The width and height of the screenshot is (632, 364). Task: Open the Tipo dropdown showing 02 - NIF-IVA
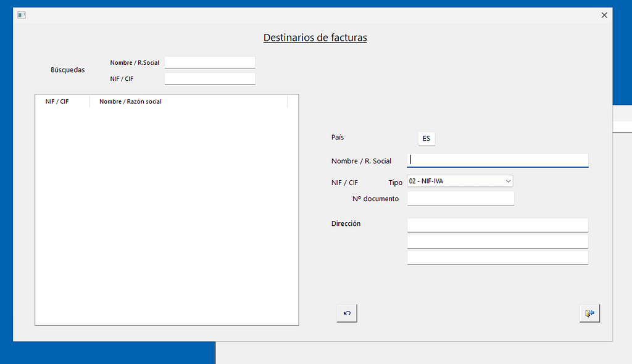[x=460, y=181]
